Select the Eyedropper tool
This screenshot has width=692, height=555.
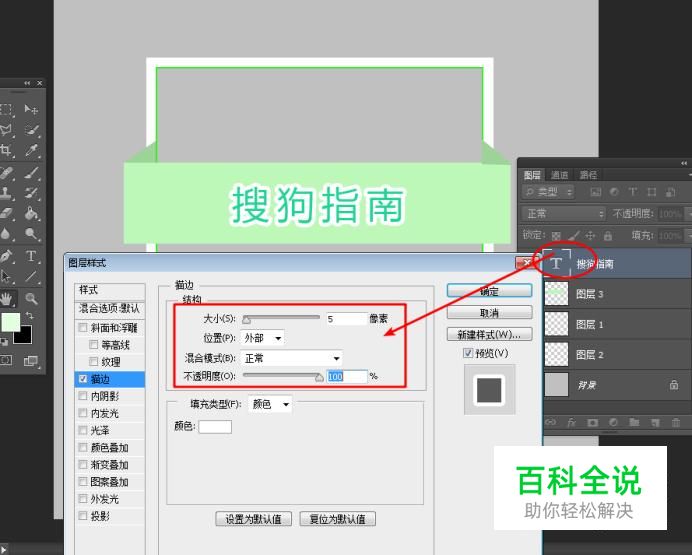point(31,150)
